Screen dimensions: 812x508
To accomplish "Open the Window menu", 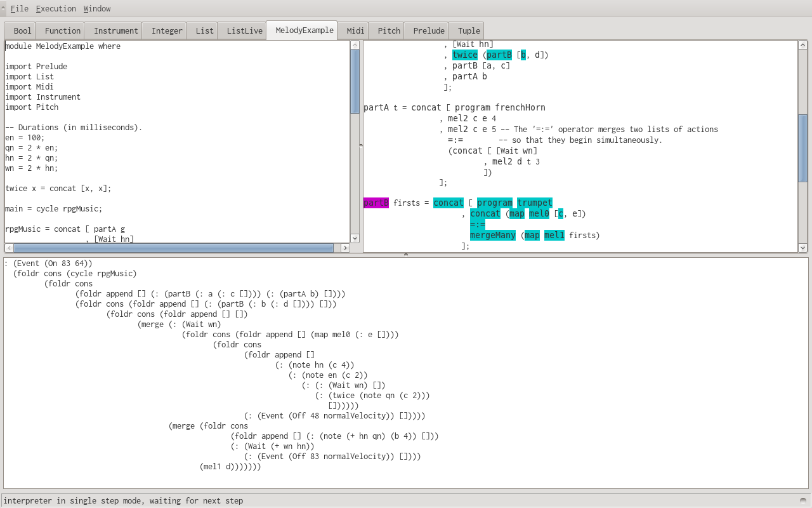I will point(96,8).
